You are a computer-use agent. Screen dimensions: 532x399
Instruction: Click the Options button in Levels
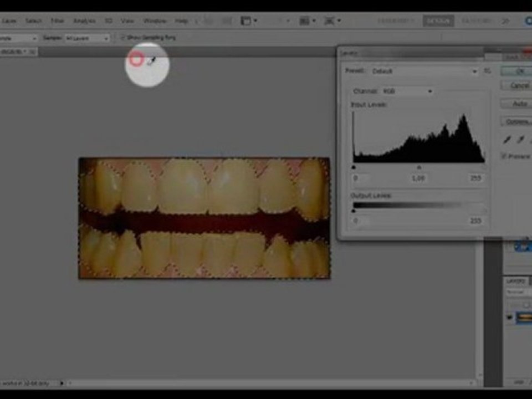click(x=516, y=121)
